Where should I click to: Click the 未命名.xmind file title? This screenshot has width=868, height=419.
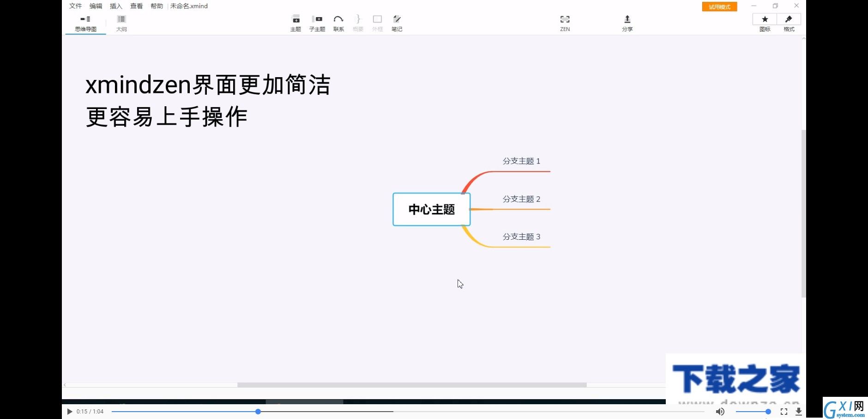coord(189,6)
